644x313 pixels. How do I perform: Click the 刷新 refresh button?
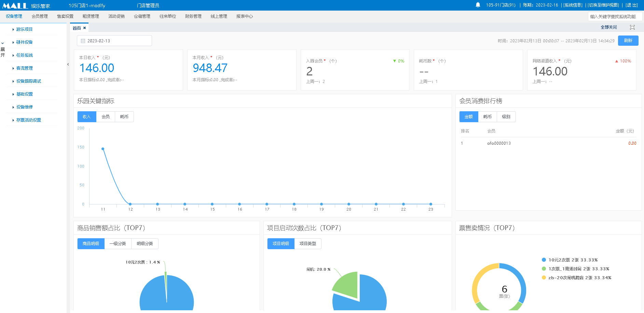[x=628, y=41]
